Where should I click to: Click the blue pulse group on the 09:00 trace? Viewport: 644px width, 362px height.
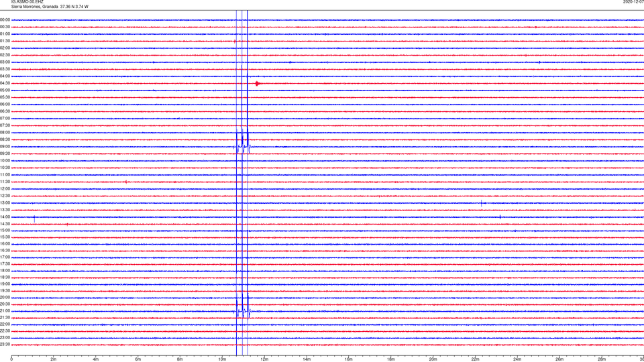[x=244, y=147]
